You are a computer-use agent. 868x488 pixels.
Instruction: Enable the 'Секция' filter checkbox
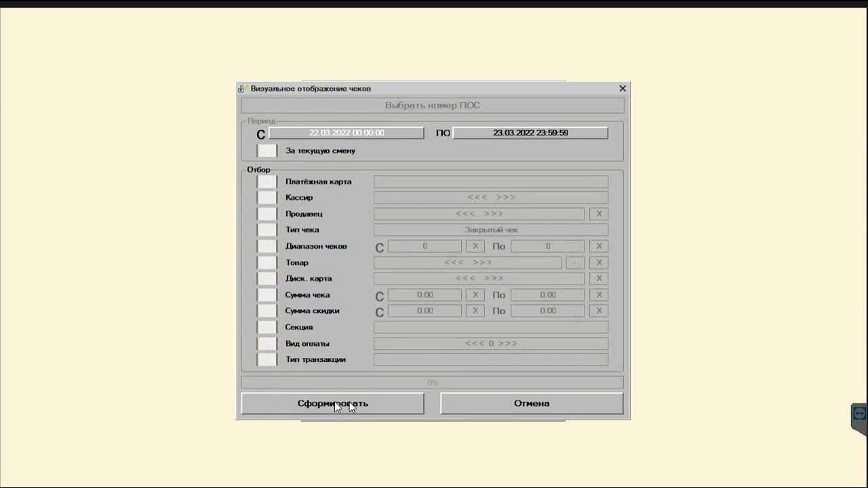pyautogui.click(x=267, y=327)
